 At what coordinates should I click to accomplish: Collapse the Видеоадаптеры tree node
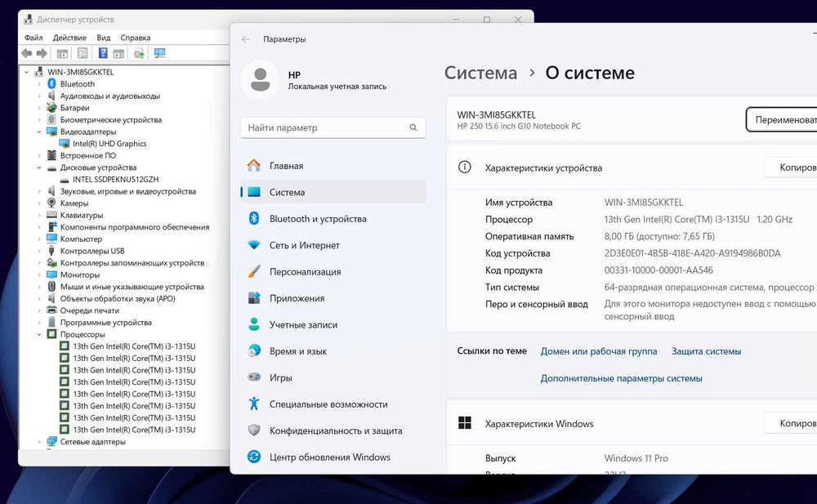[39, 132]
